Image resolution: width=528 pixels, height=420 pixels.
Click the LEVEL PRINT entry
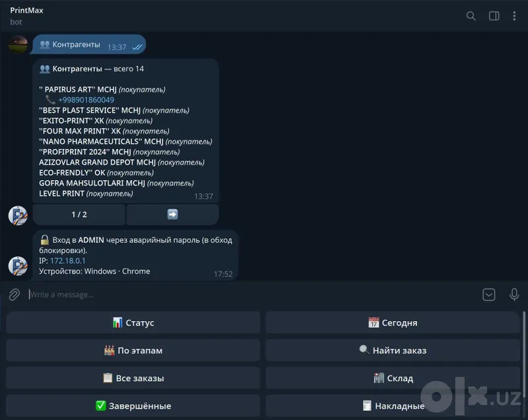pos(86,194)
